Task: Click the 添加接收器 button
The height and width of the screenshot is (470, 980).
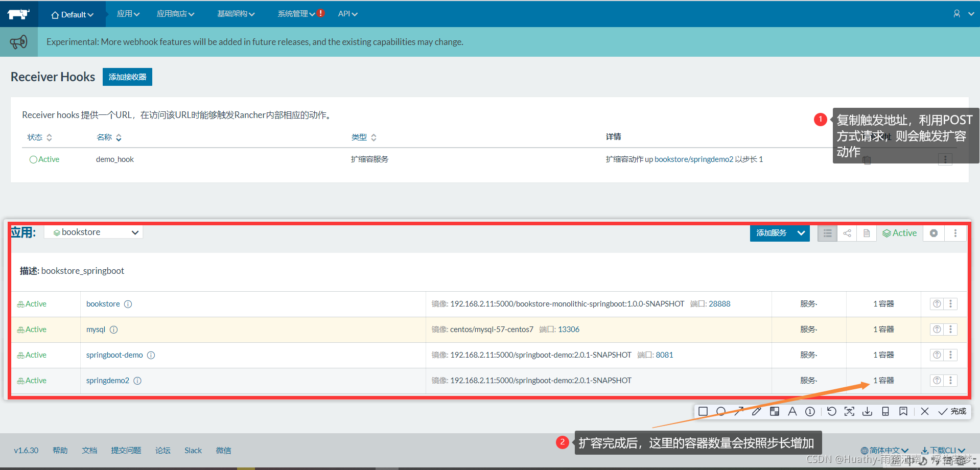Action: pos(127,77)
